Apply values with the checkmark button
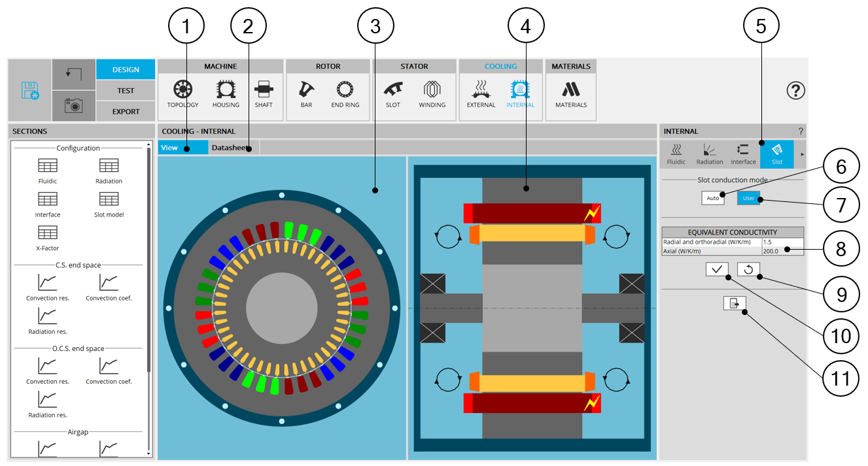Screen dimensions: 868x466 tap(717, 269)
